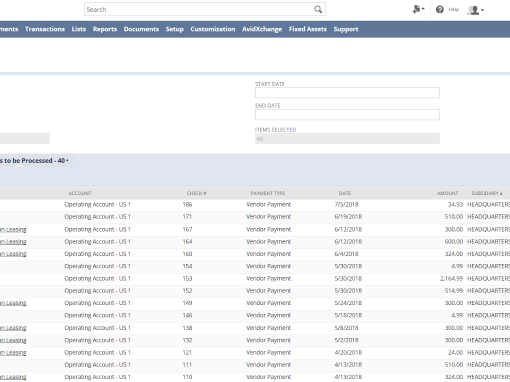The width and height of the screenshot is (510, 382).
Task: Toggle sort on Subsidiary column header
Action: pyautogui.click(x=487, y=193)
